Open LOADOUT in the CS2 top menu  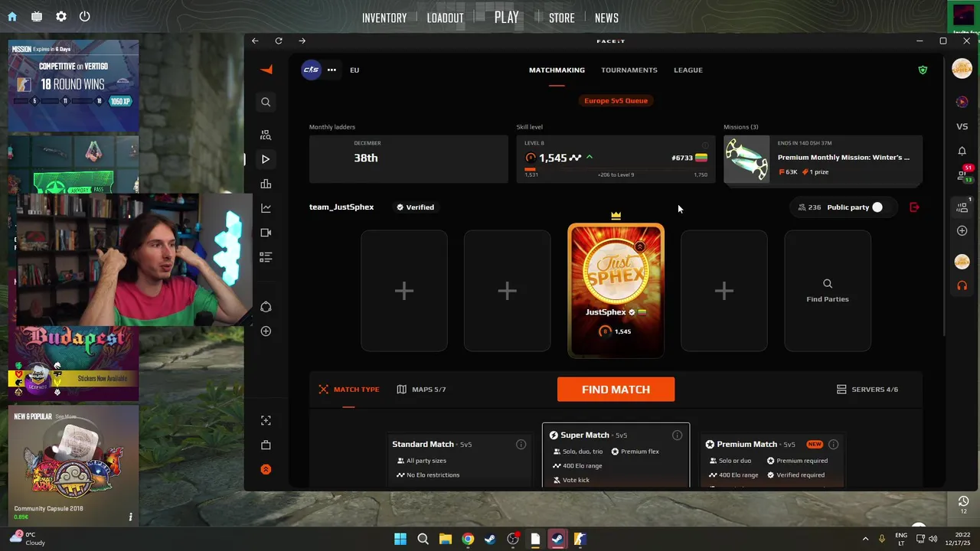pyautogui.click(x=445, y=18)
